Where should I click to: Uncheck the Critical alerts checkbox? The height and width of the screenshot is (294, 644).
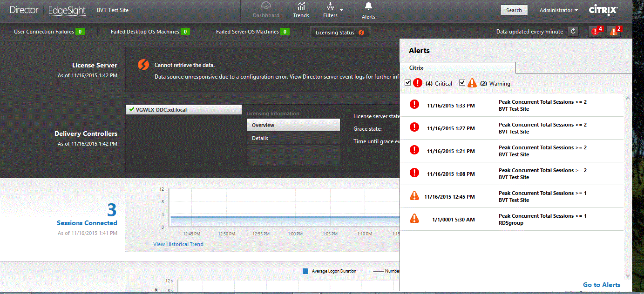408,83
